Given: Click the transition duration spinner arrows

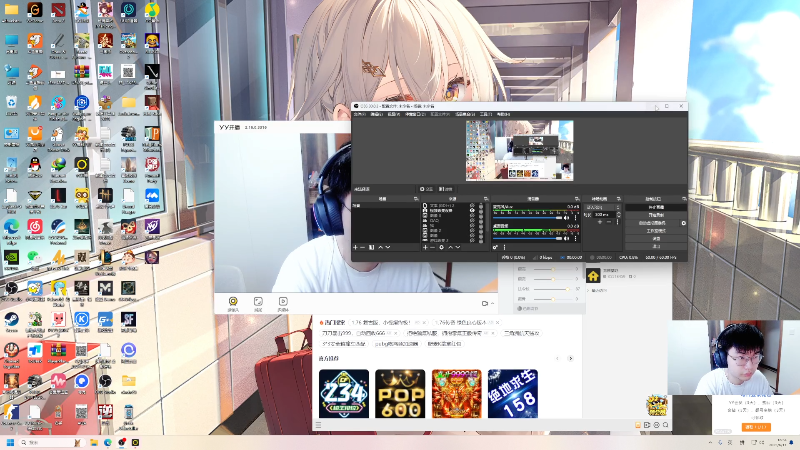Looking at the screenshot, I should pyautogui.click(x=619, y=215).
